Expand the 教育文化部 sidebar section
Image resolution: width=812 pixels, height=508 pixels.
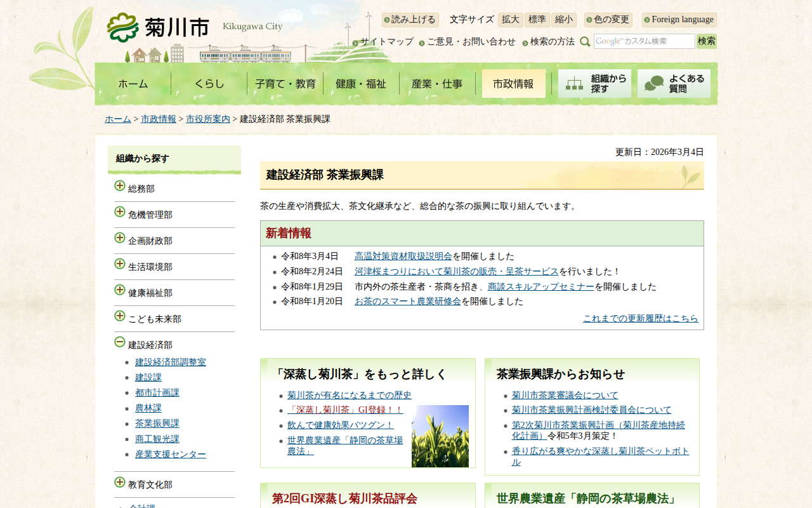point(120,482)
